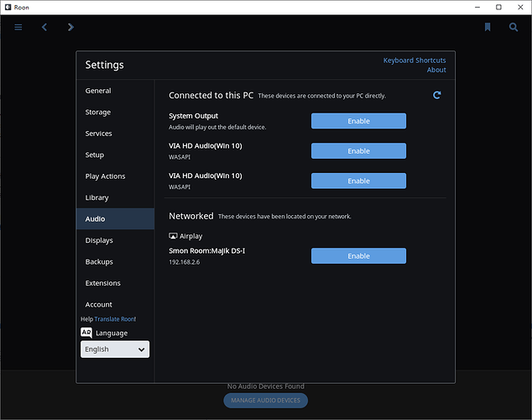Open the Keyboard Shortcuts link
Viewport: 532px width, 420px height.
coord(415,60)
